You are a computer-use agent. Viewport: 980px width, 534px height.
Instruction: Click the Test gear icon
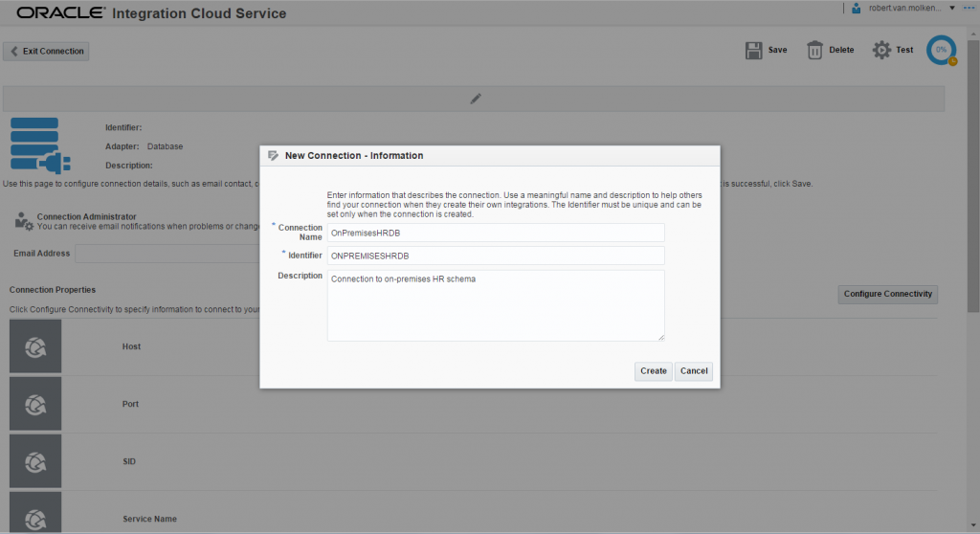click(881, 50)
